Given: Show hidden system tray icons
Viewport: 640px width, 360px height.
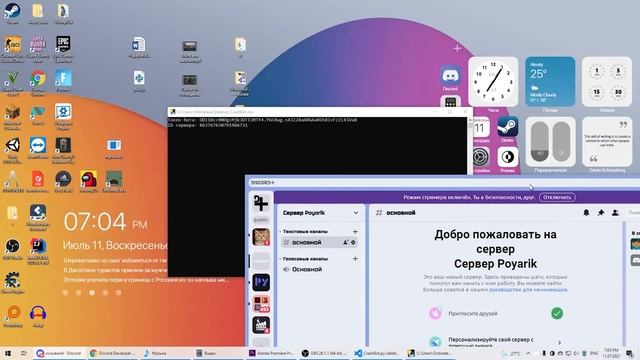Looking at the screenshot, I should click(528, 353).
